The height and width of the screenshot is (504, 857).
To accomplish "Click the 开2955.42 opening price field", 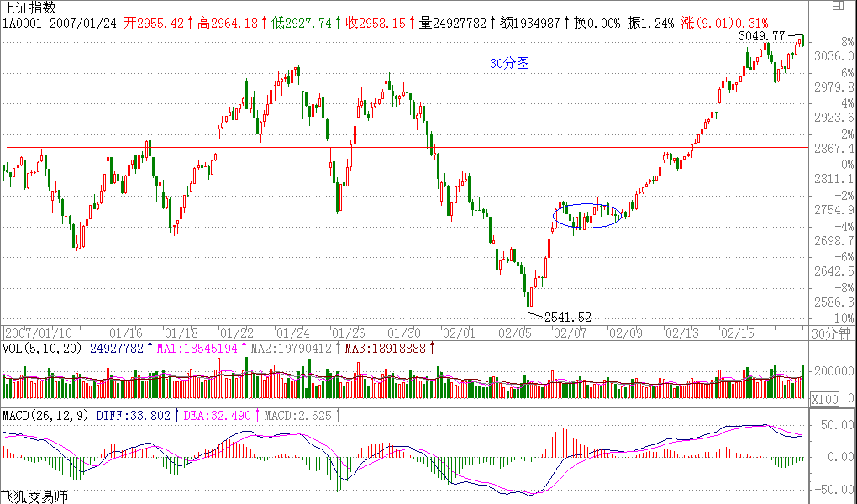I will [153, 23].
